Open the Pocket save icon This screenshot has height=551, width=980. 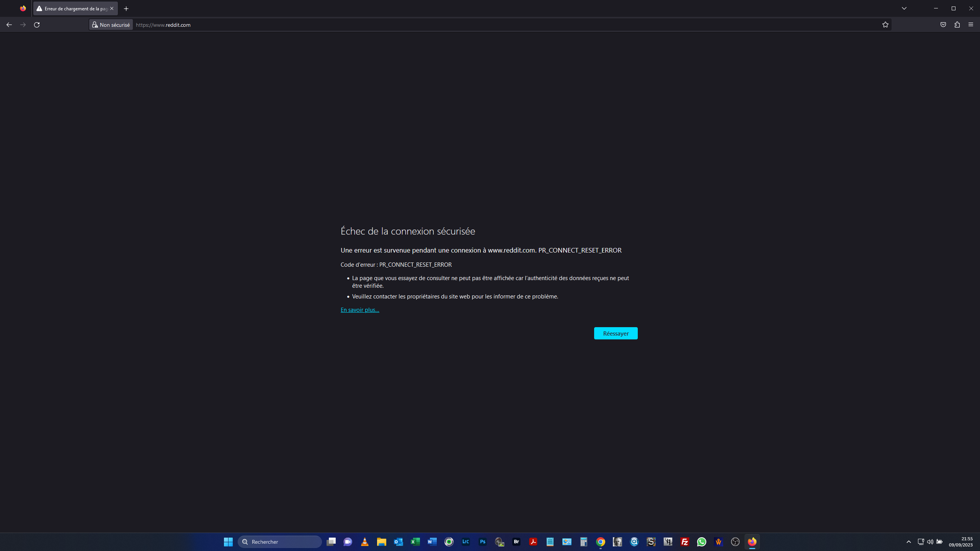click(943, 25)
